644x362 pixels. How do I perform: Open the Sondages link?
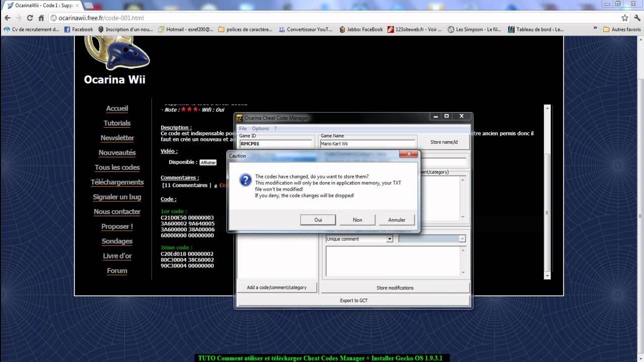click(x=117, y=241)
